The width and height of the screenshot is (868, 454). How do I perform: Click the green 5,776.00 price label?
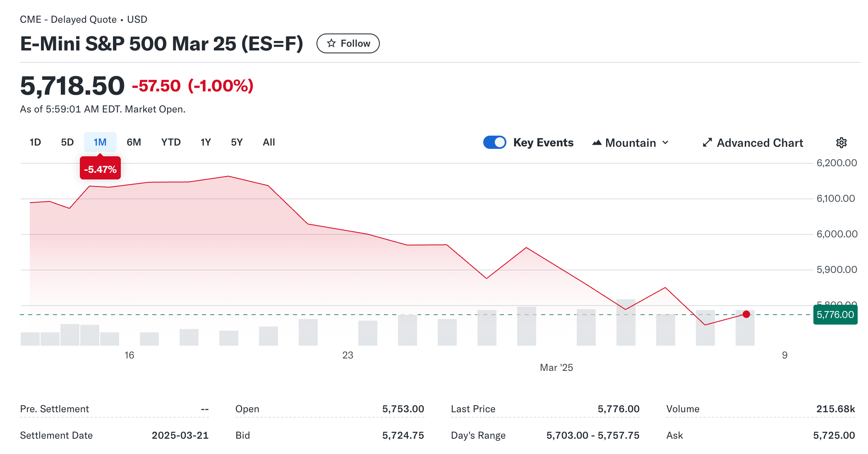pos(835,315)
